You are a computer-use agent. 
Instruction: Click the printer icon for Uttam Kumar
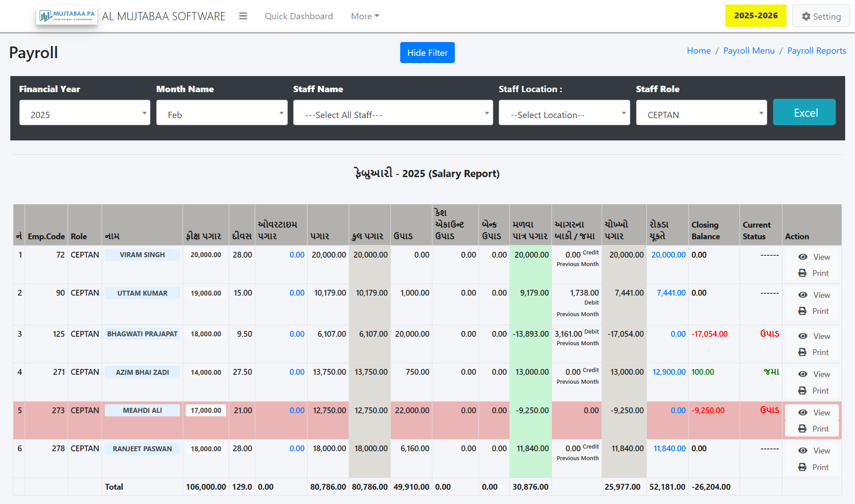point(802,311)
